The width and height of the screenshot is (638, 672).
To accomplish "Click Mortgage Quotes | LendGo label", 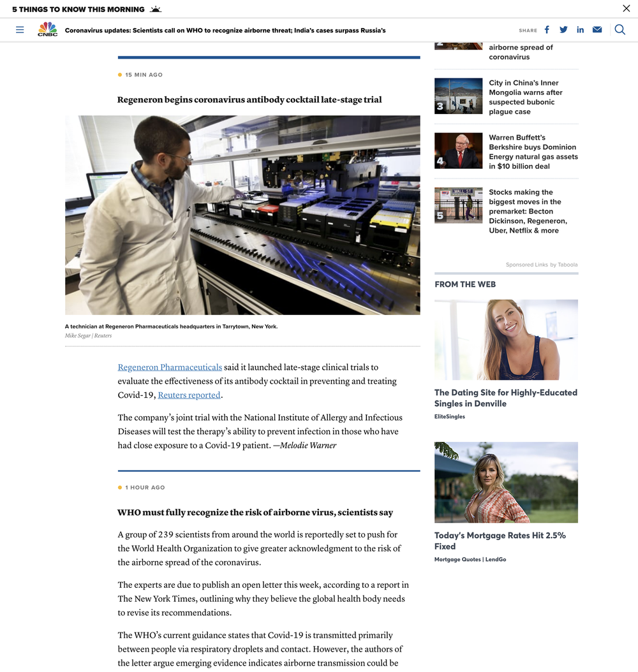I will 470,559.
